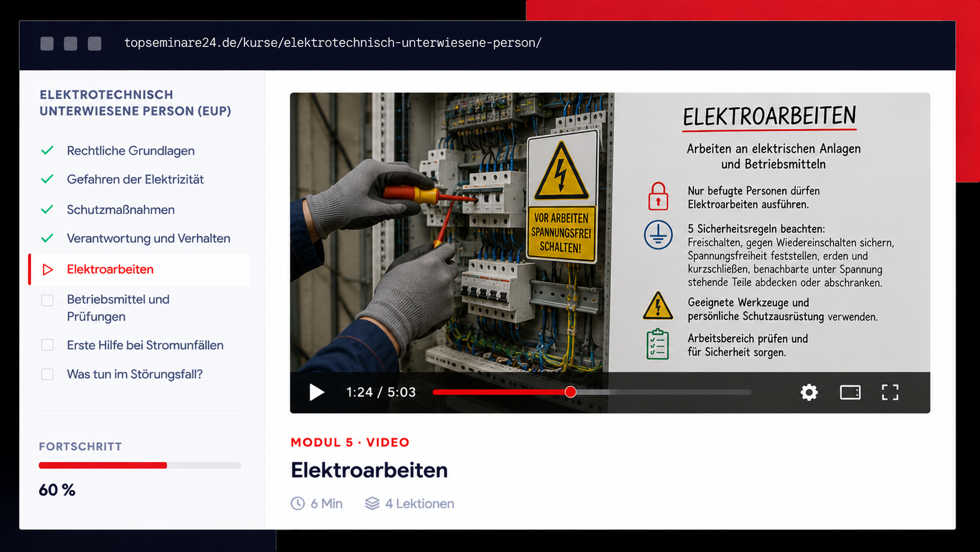
Task: Open Verantwortung und Verhalten lesson
Action: coord(148,238)
